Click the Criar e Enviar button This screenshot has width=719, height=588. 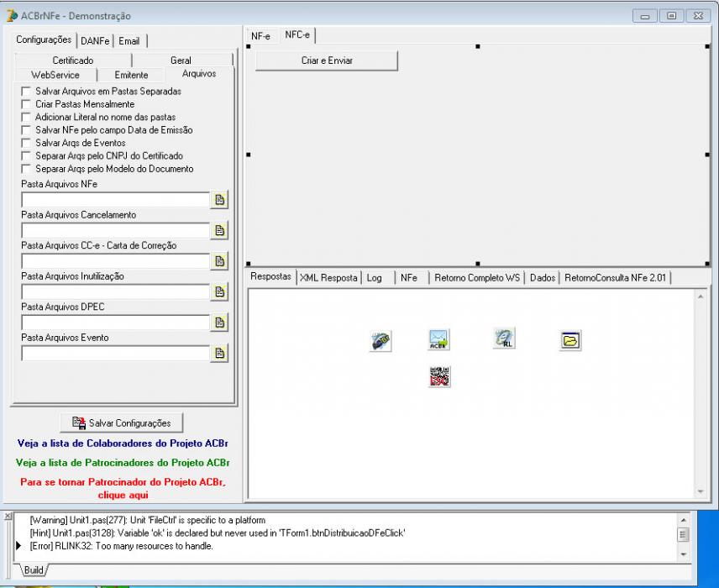tap(327, 60)
